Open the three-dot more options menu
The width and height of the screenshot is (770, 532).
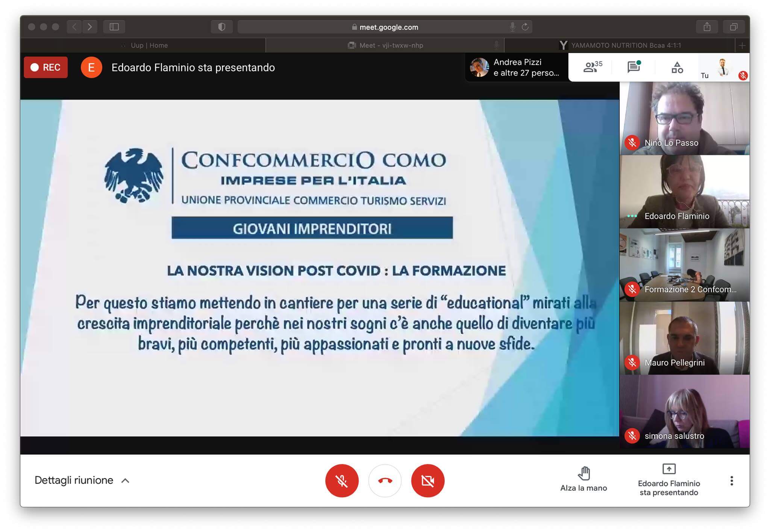pos(731,481)
